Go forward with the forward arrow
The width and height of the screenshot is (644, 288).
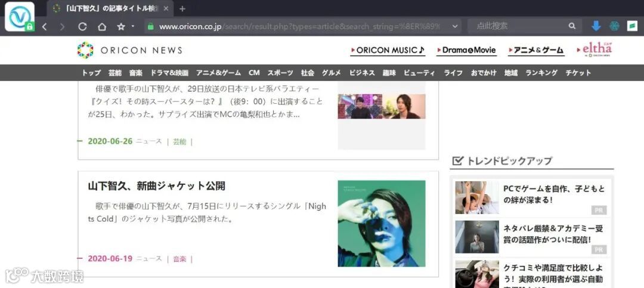coord(62,27)
